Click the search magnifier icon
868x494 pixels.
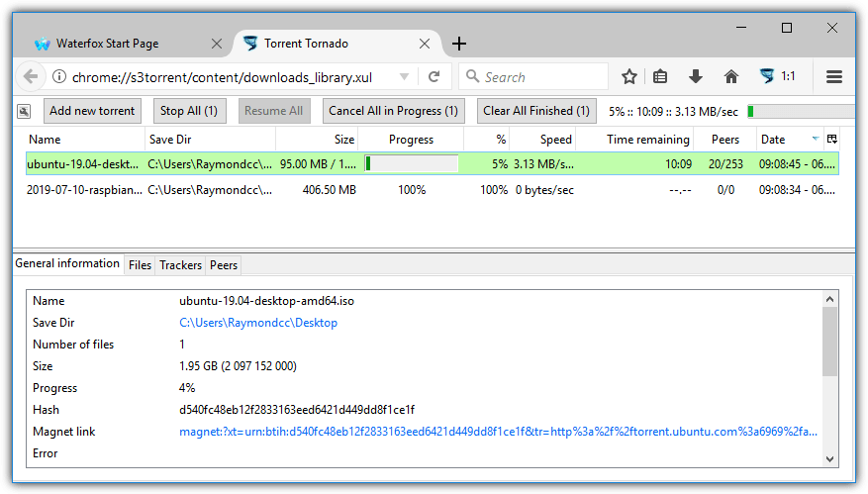pyautogui.click(x=472, y=76)
